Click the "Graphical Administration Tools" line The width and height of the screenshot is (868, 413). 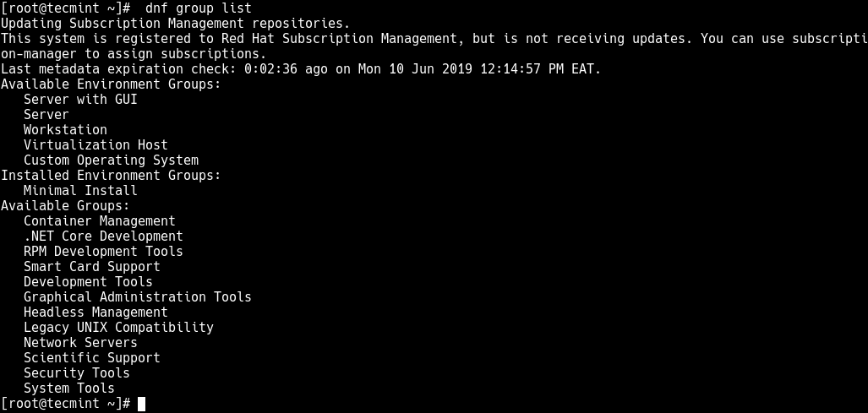click(x=137, y=297)
